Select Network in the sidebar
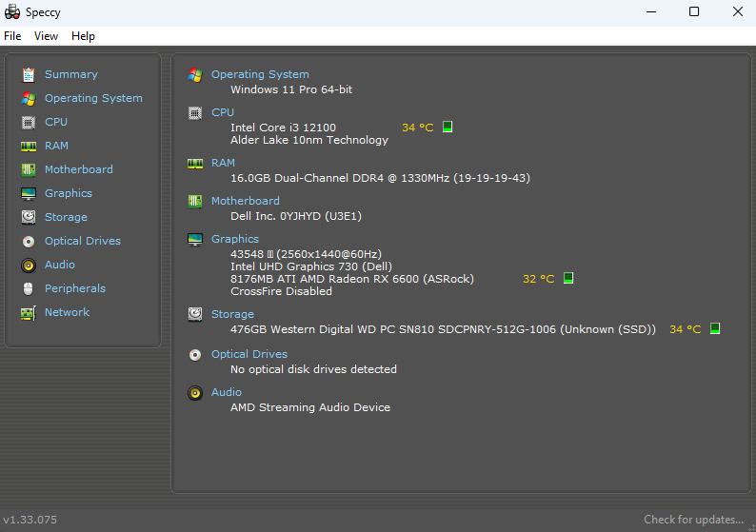This screenshot has width=756, height=532. point(67,312)
